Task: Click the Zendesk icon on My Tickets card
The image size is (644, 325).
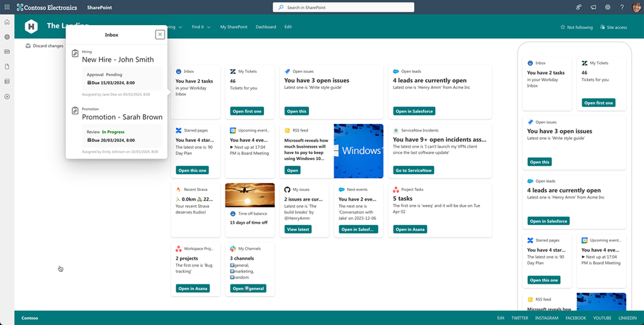Action: (233, 72)
